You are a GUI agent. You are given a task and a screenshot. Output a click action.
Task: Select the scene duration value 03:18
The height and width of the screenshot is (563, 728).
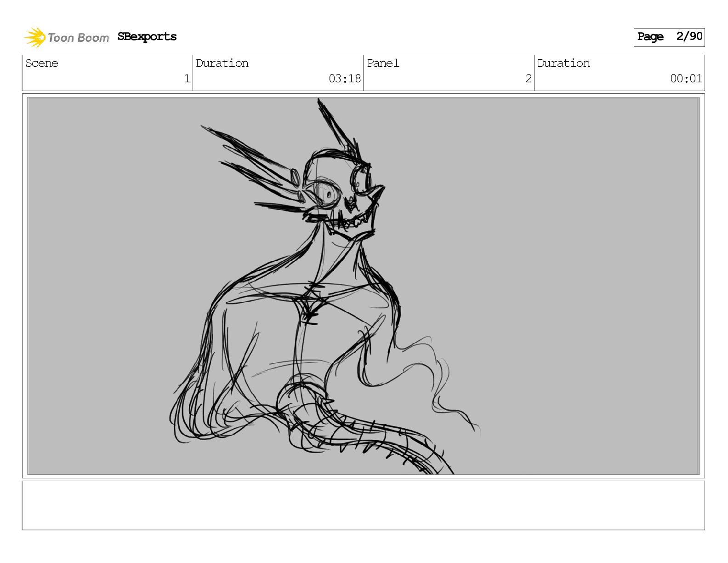345,79
